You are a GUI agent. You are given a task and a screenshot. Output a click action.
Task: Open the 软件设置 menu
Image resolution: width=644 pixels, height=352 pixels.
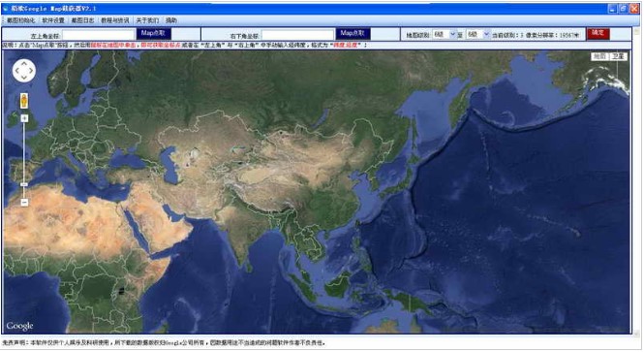click(x=53, y=20)
